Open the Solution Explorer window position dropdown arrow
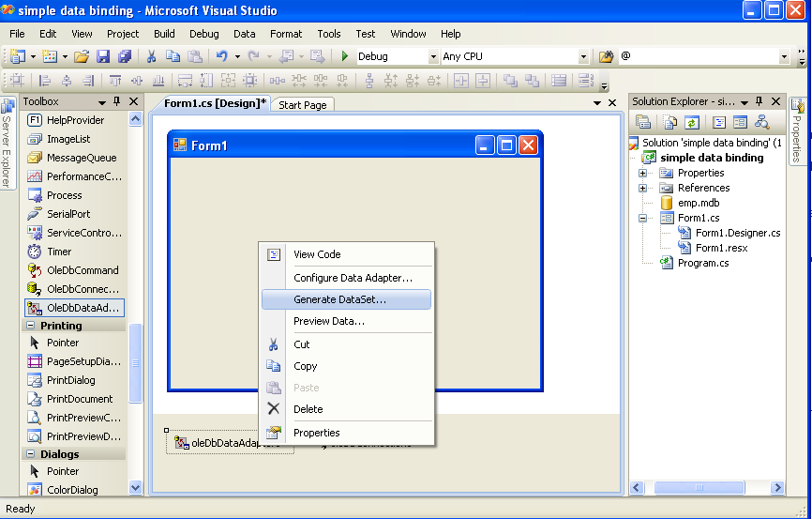 [x=744, y=102]
